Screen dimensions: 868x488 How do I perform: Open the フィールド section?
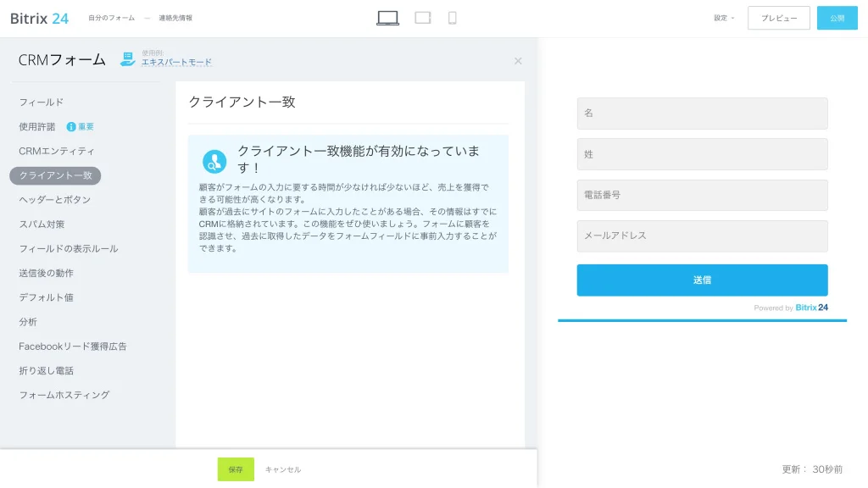41,103
